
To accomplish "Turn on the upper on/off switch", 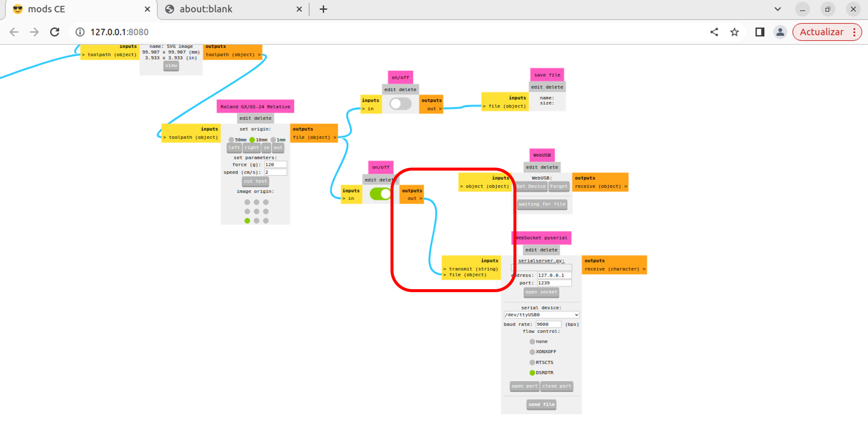I will point(400,104).
